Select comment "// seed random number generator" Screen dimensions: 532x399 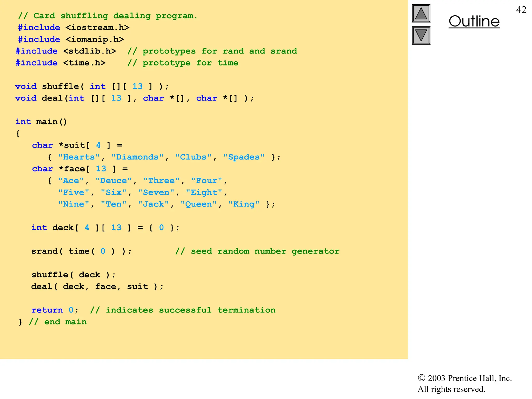click(x=257, y=251)
